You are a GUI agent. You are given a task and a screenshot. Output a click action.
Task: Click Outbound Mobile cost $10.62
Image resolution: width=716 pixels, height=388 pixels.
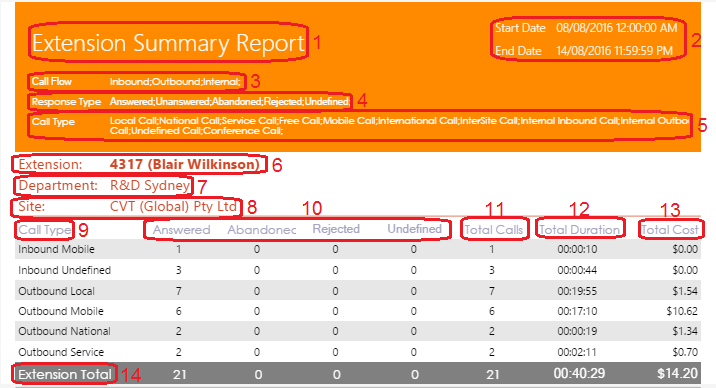point(682,311)
